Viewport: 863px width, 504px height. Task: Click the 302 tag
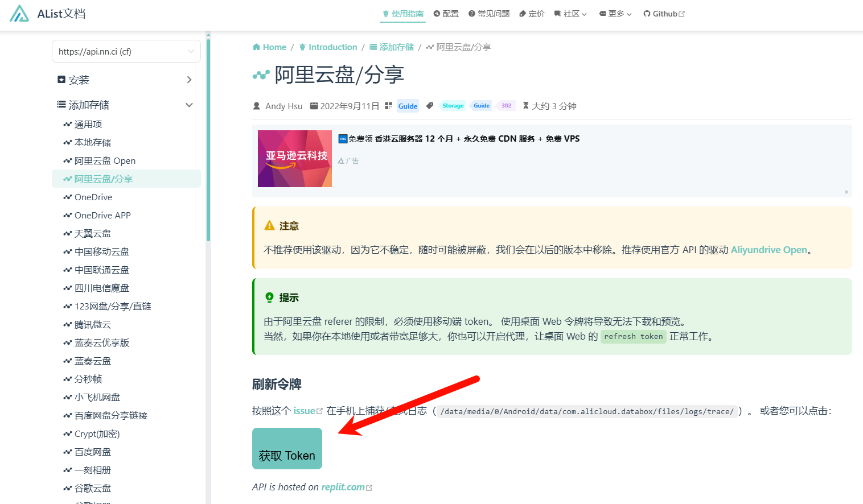coord(506,106)
